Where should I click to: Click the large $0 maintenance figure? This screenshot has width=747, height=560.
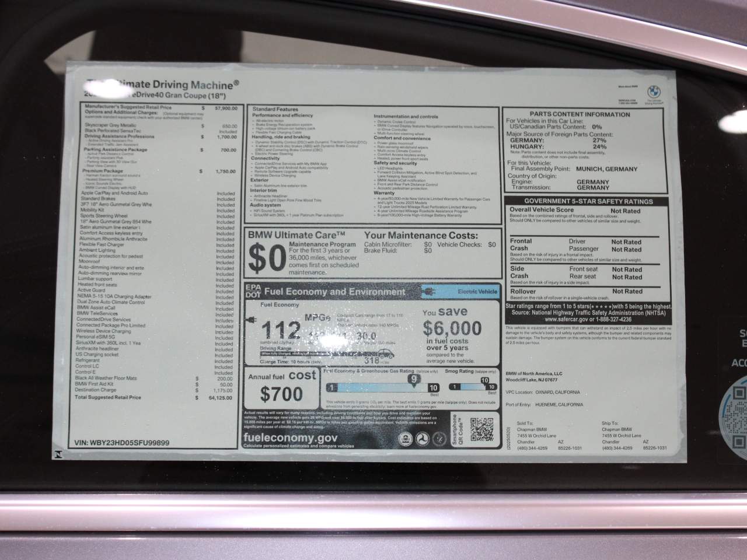tap(268, 258)
